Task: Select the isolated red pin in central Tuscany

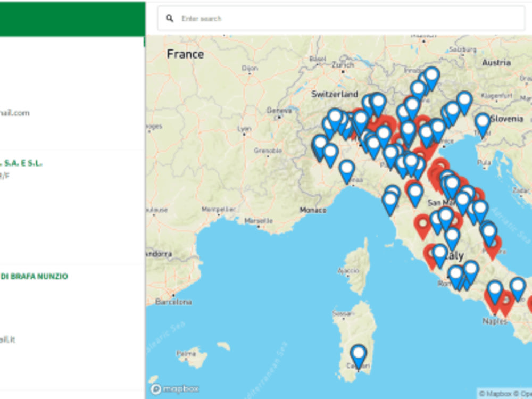Action: pyautogui.click(x=422, y=227)
